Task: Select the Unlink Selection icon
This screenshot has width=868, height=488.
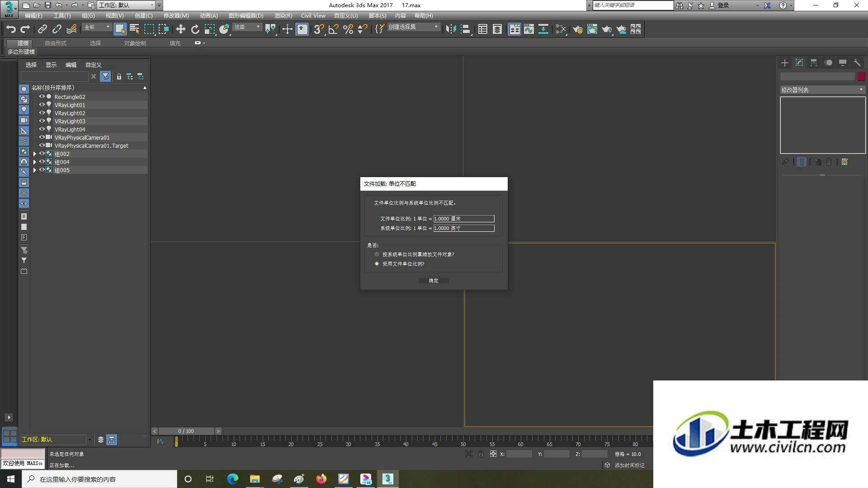Action: (x=57, y=29)
